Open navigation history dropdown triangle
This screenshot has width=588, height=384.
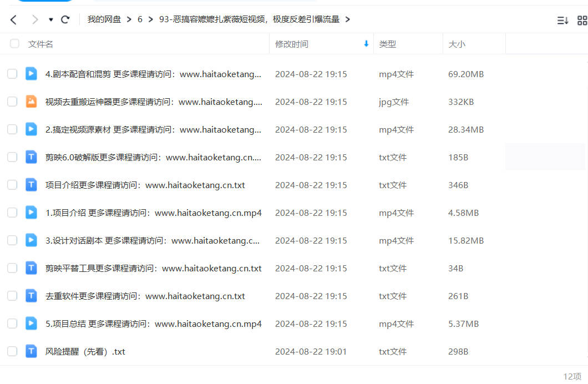pyautogui.click(x=50, y=19)
